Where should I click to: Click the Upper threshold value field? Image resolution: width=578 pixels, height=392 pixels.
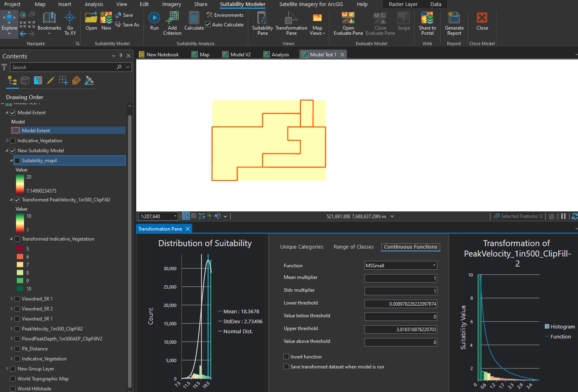[401, 329]
